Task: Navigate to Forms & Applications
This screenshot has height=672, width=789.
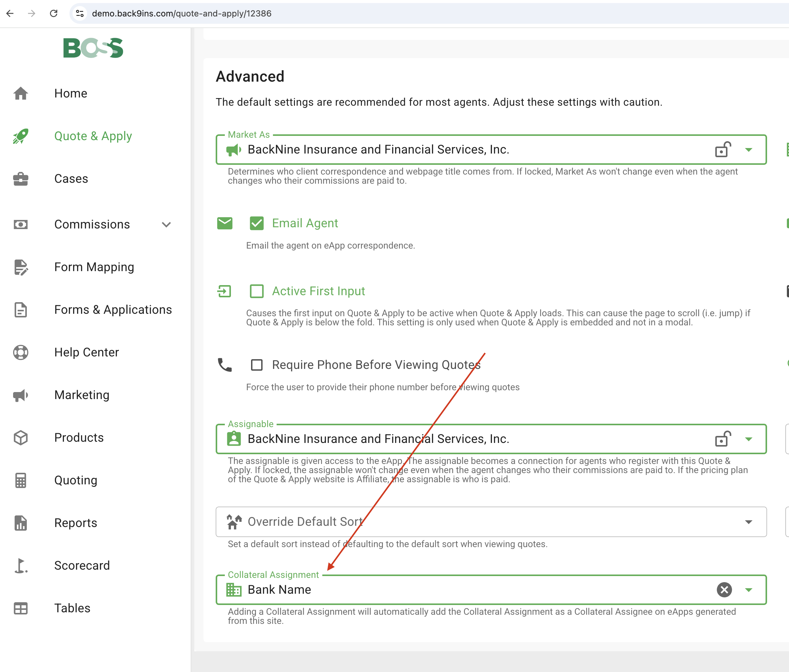Action: click(x=113, y=309)
